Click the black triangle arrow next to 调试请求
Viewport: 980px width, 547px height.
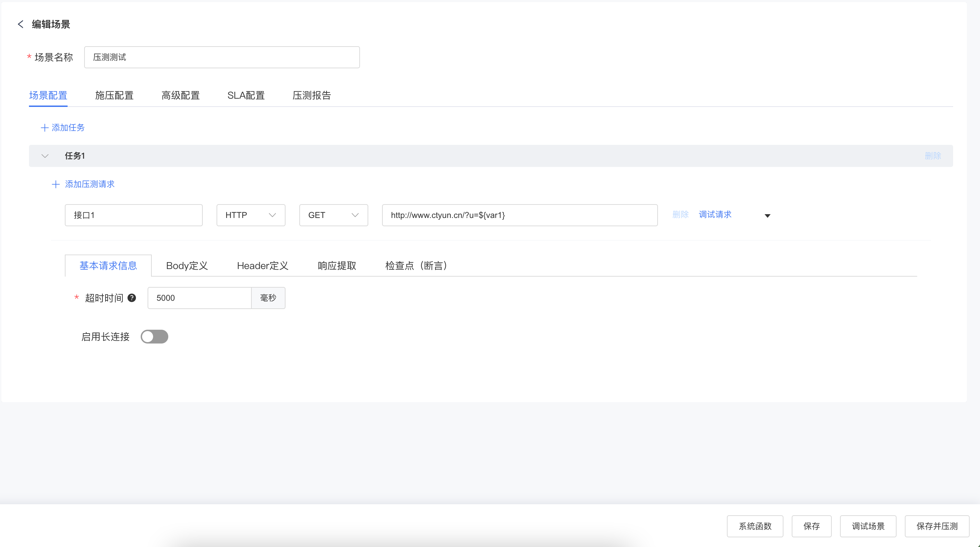767,216
